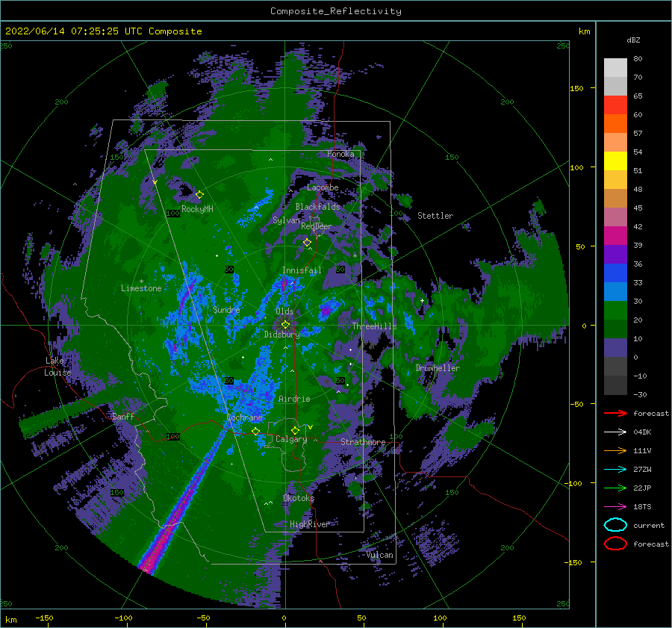The width and height of the screenshot is (672, 628).
Task: Click the Innisfail town label
Action: pyautogui.click(x=302, y=270)
